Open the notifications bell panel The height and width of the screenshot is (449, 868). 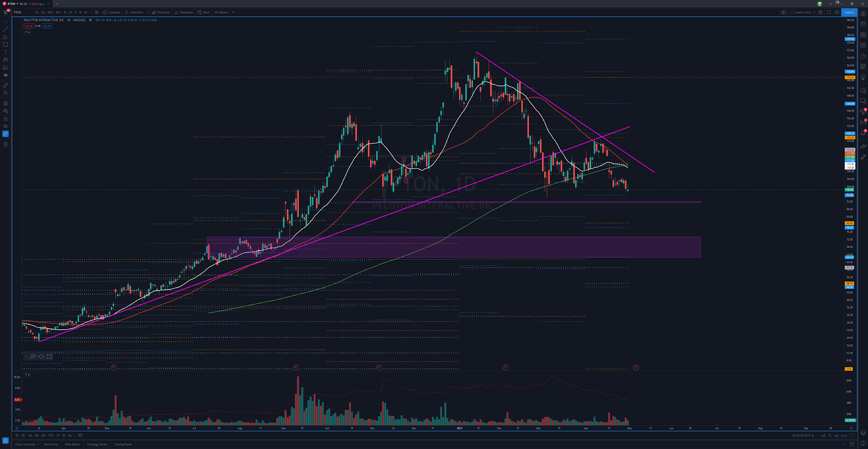[x=863, y=132]
